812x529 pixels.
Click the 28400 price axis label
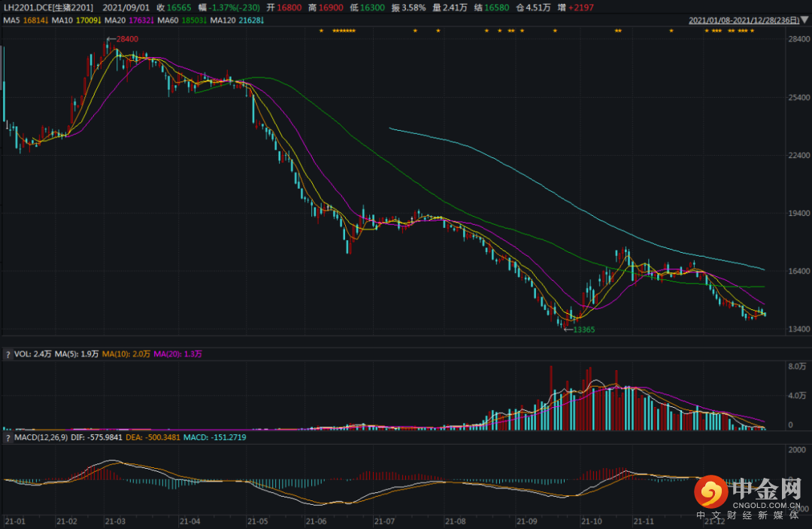798,39
